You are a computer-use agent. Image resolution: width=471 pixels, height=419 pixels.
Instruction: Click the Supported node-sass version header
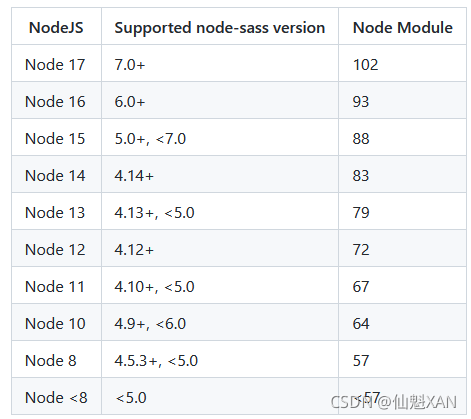tap(220, 28)
